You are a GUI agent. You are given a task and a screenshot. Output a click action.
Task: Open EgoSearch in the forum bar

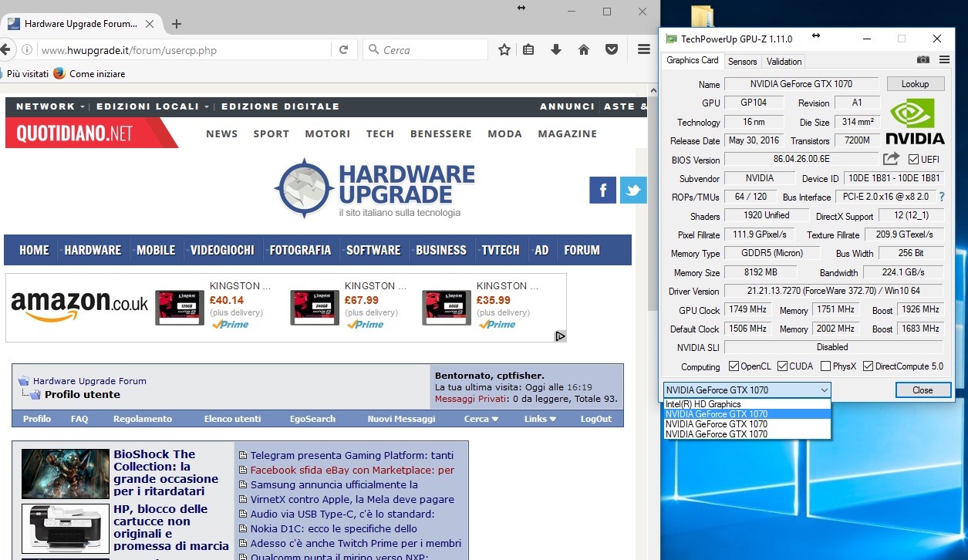tap(312, 419)
